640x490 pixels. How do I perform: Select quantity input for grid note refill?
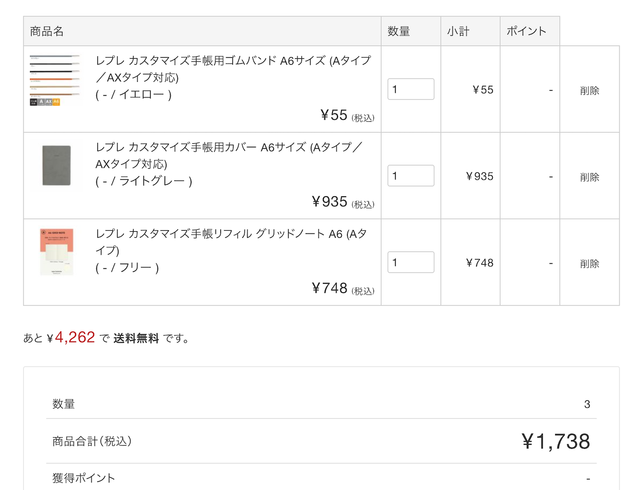point(411,262)
